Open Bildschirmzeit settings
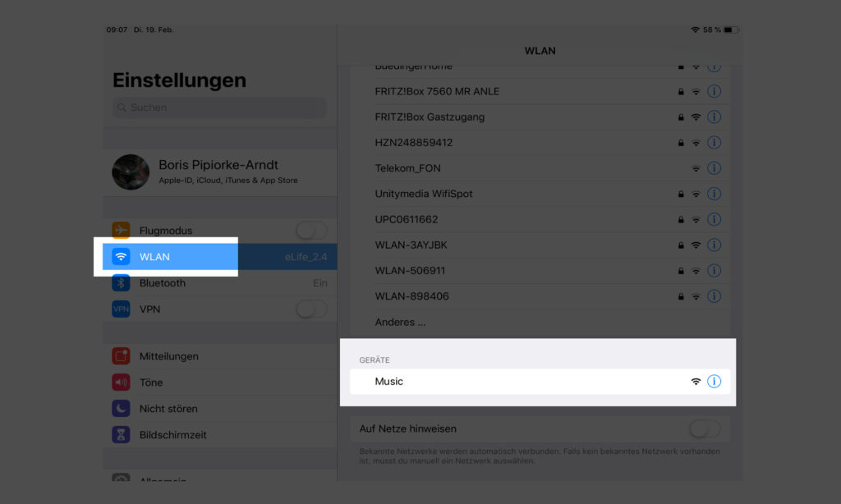The width and height of the screenshot is (841, 504). [220, 435]
